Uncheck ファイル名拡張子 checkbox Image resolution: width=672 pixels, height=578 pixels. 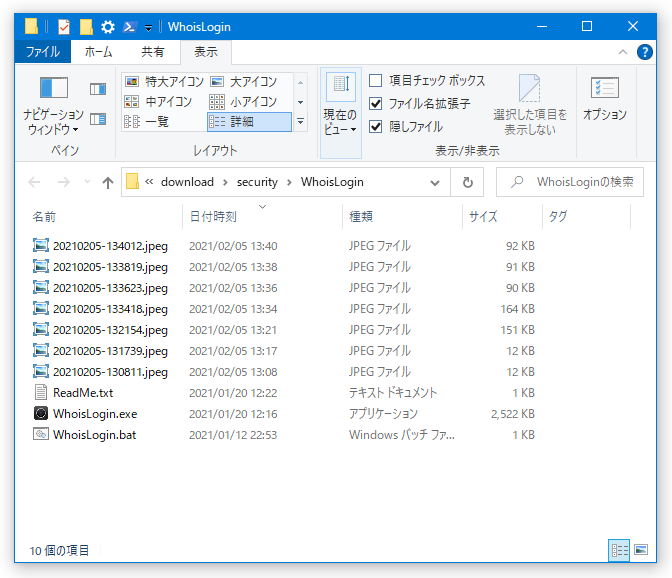click(x=375, y=104)
